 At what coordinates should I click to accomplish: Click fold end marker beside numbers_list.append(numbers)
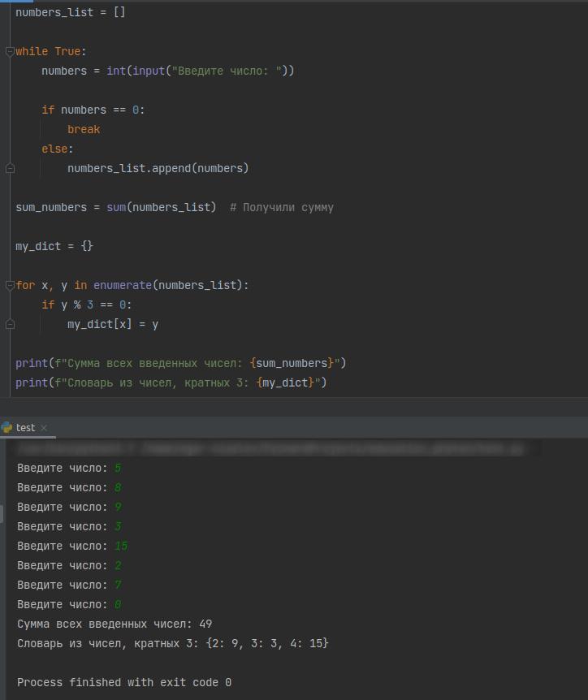pyautogui.click(x=10, y=168)
